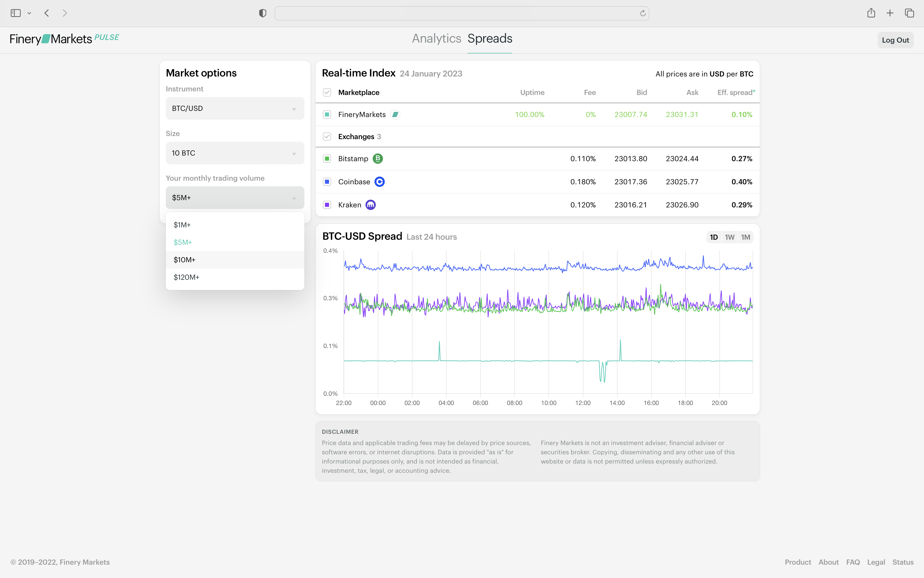Viewport: 924px width, 578px height.
Task: Select the 1W chart range
Action: 730,237
